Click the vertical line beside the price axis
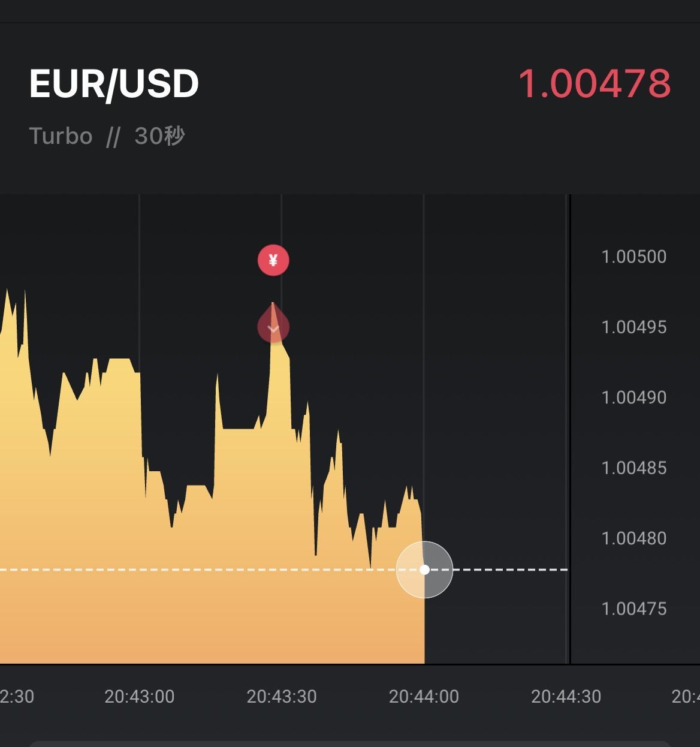This screenshot has width=700, height=747. pos(569,420)
